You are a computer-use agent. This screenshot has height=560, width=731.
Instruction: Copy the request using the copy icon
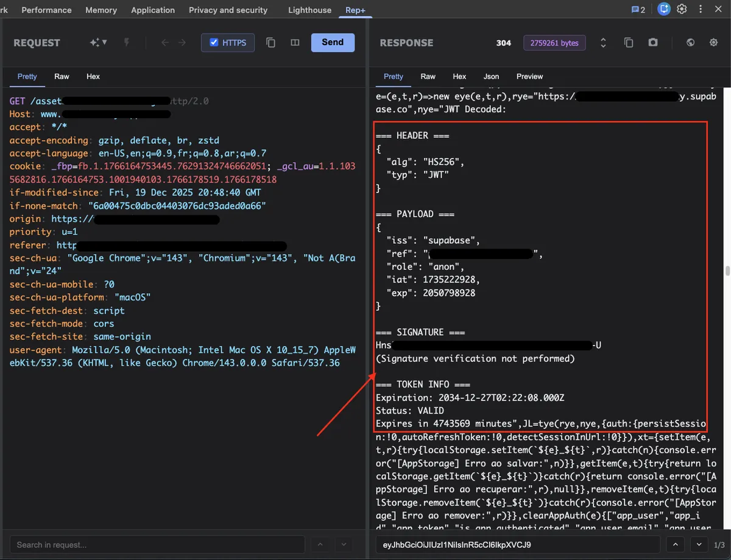tap(270, 43)
